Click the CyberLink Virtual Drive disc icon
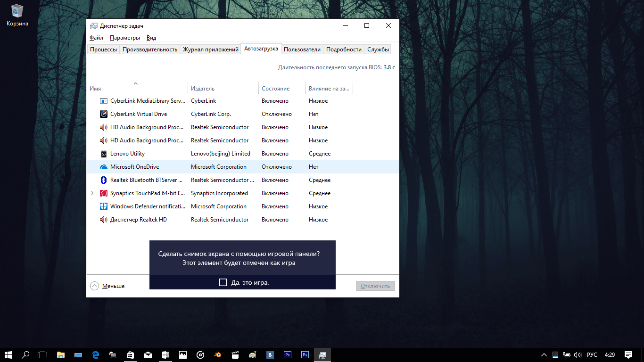This screenshot has height=362, width=644. point(104,114)
